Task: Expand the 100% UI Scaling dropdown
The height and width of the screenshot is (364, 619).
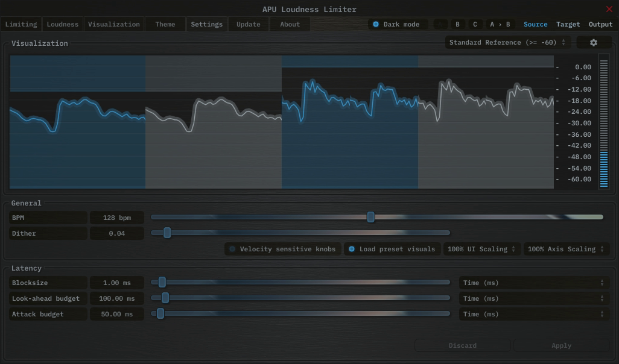Action: tap(481, 249)
